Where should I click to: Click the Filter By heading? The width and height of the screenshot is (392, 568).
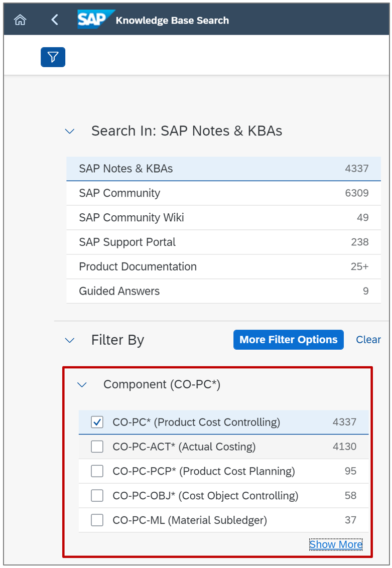pos(118,340)
